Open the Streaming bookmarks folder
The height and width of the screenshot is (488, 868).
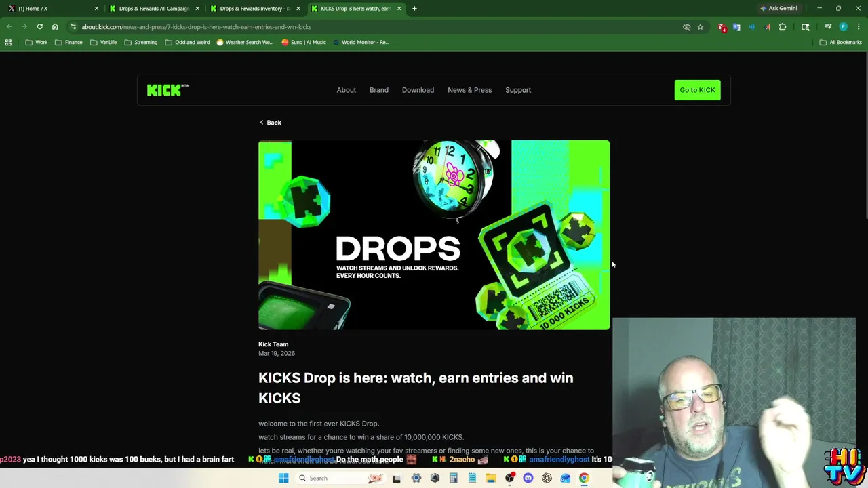click(140, 42)
